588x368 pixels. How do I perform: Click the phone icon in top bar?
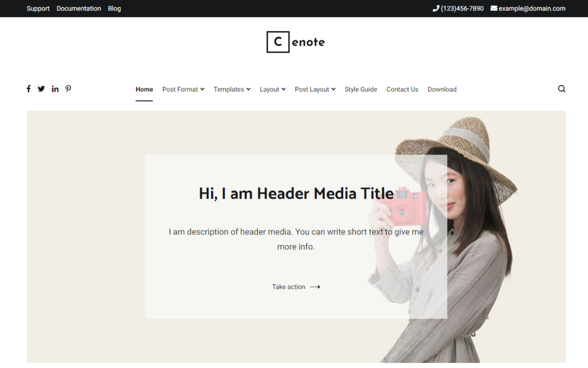pyautogui.click(x=436, y=9)
